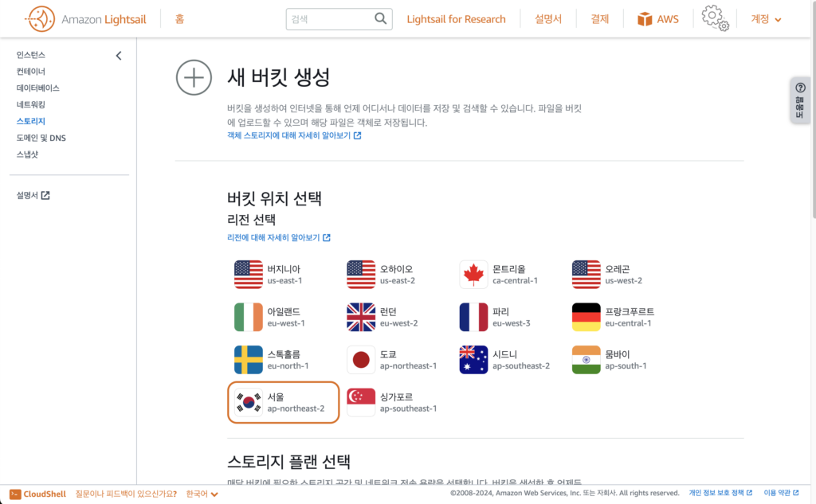The image size is (816, 504).
Task: Select the Ireland flag for 아일랜드
Action: (249, 317)
